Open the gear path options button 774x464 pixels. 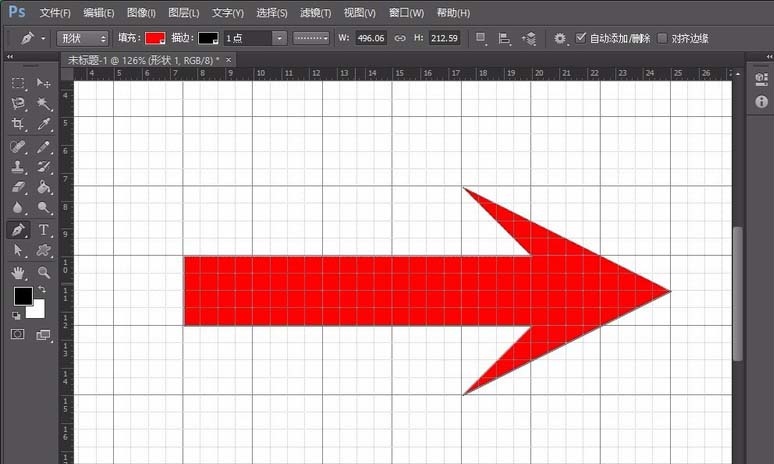click(x=560, y=38)
